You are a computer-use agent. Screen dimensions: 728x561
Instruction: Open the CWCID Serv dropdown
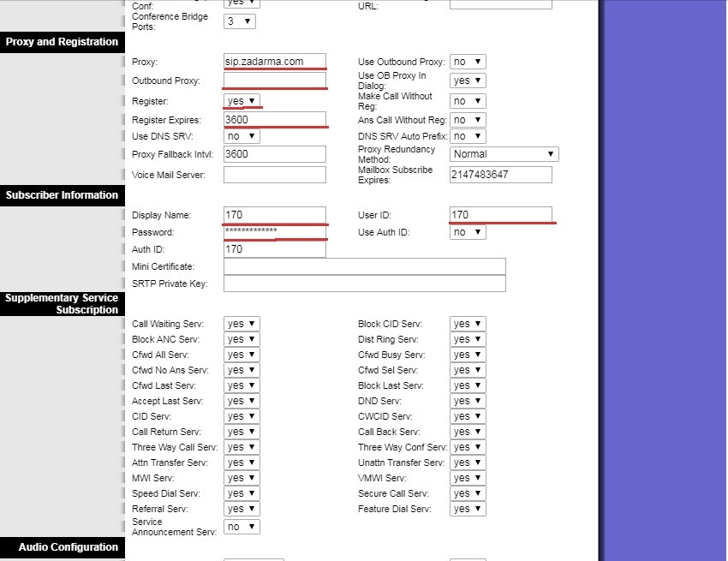click(468, 416)
